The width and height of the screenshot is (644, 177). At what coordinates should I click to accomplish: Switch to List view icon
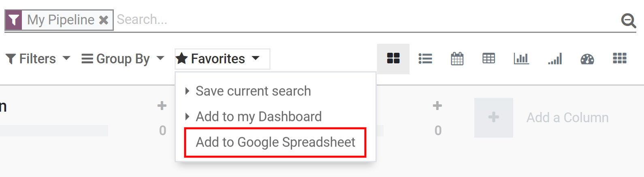[x=425, y=59]
